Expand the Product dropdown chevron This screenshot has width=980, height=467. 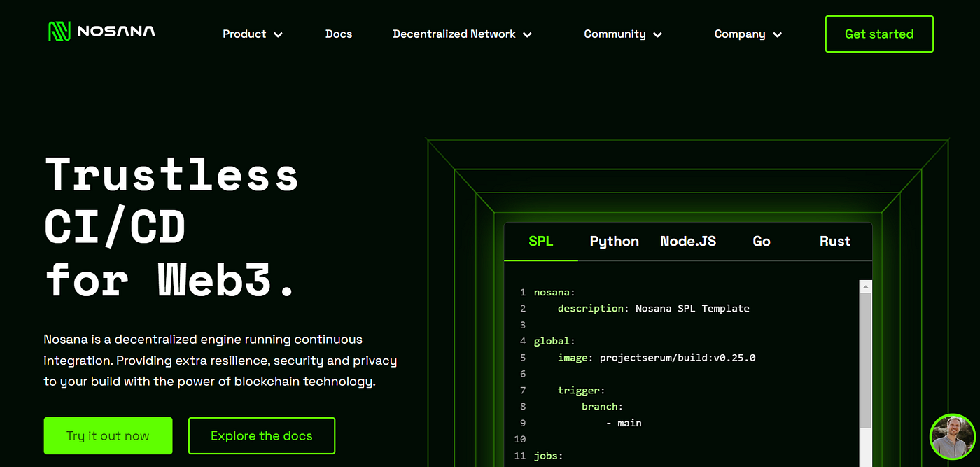[278, 34]
